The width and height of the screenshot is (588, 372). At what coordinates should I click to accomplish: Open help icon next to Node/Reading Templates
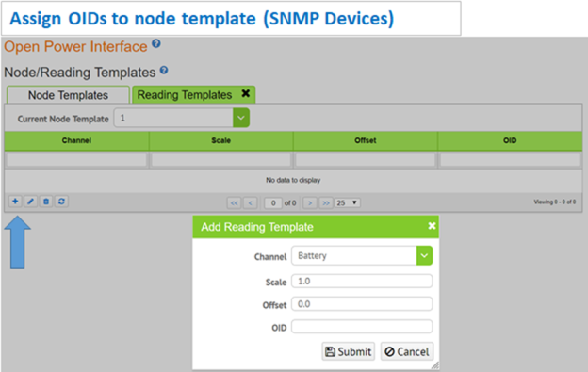coord(164,70)
